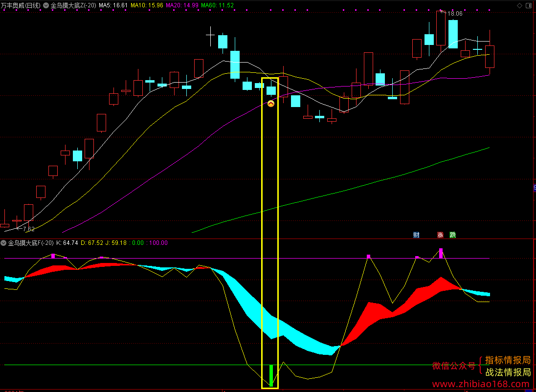Click the magenta 100.00 value
The height and width of the screenshot is (392, 536).
(158, 243)
